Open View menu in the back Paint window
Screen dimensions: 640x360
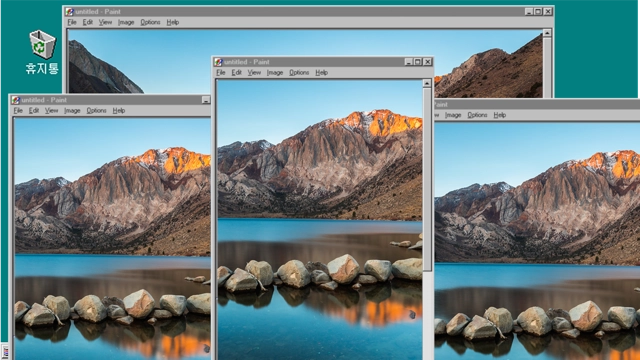(x=105, y=22)
